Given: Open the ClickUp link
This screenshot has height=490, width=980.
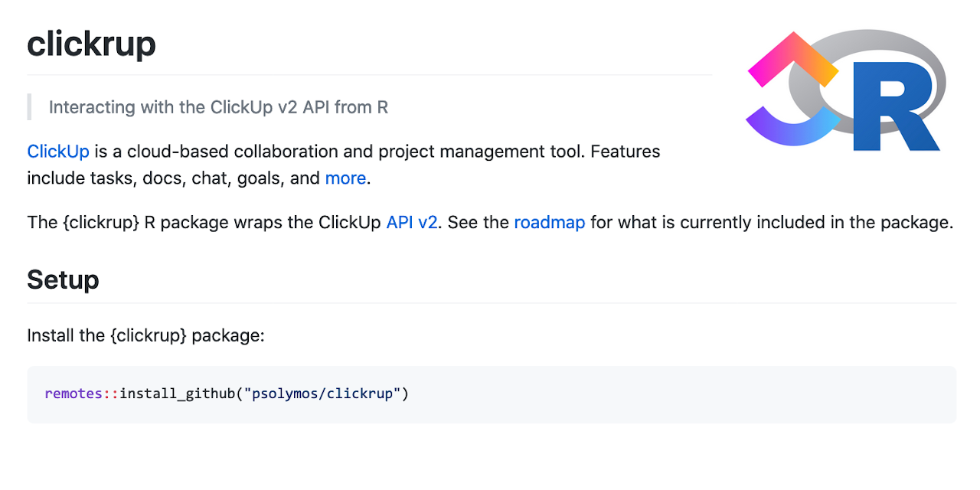Looking at the screenshot, I should (58, 152).
